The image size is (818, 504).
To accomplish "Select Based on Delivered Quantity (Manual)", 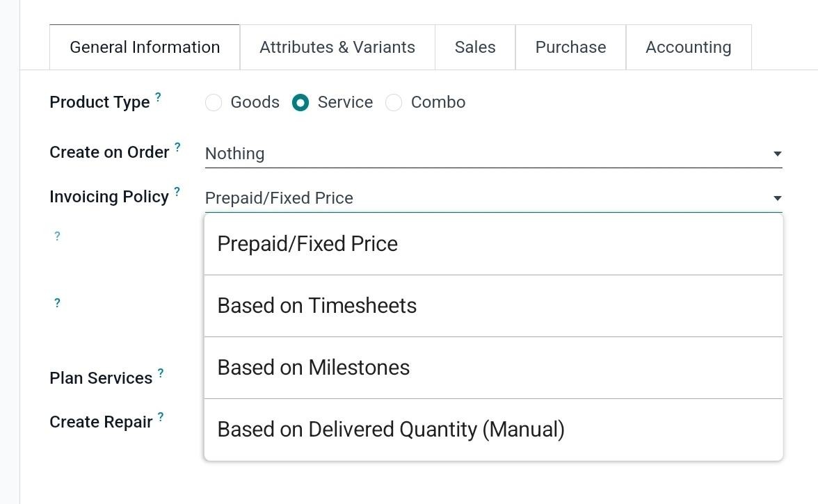I will [391, 430].
